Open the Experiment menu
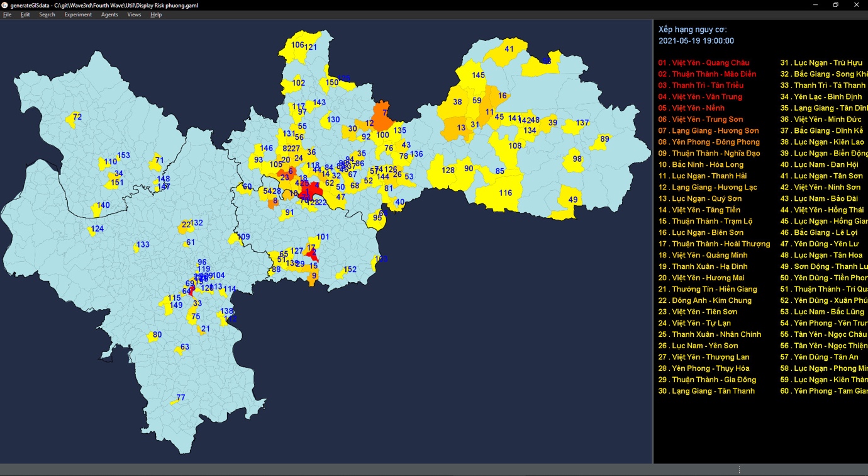The height and width of the screenshot is (476, 868). click(78, 14)
